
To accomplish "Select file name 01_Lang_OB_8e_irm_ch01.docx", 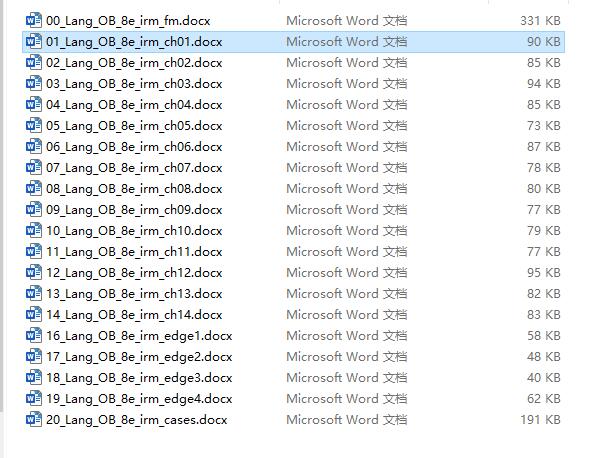I will (134, 42).
